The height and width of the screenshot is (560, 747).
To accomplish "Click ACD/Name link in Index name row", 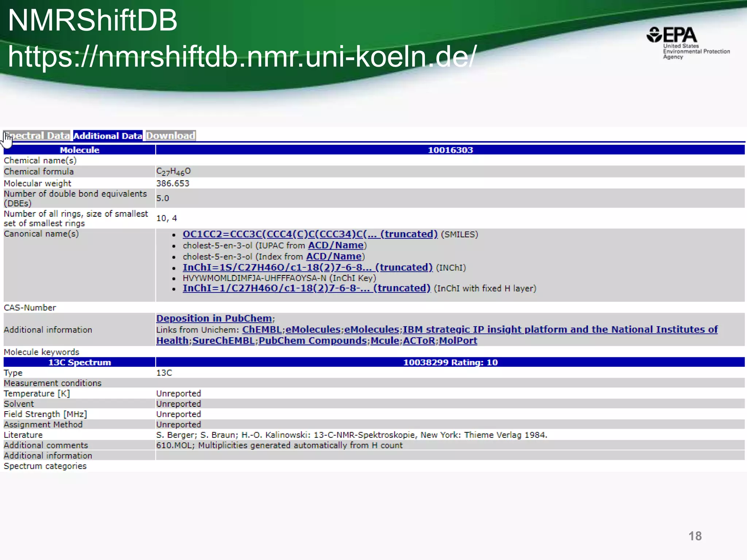I will (x=334, y=256).
